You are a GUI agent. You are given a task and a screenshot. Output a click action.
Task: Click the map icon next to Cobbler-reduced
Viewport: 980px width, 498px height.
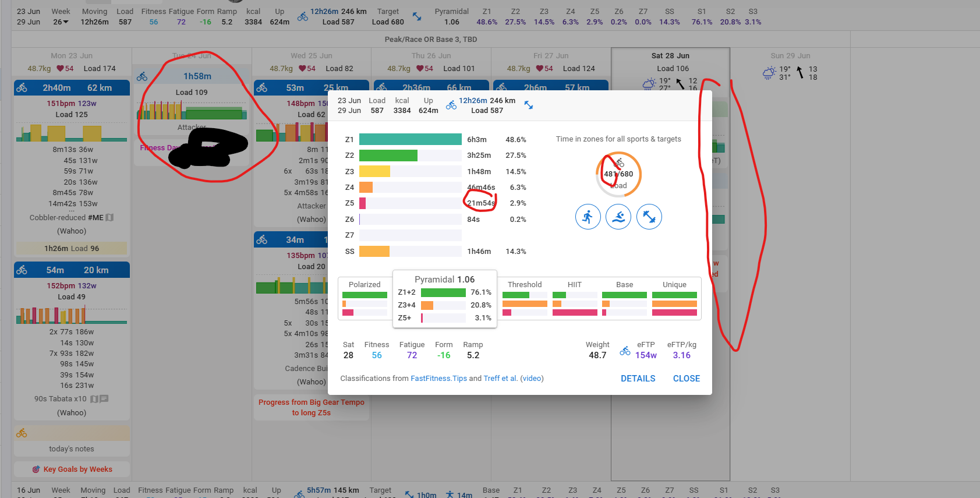tap(109, 218)
